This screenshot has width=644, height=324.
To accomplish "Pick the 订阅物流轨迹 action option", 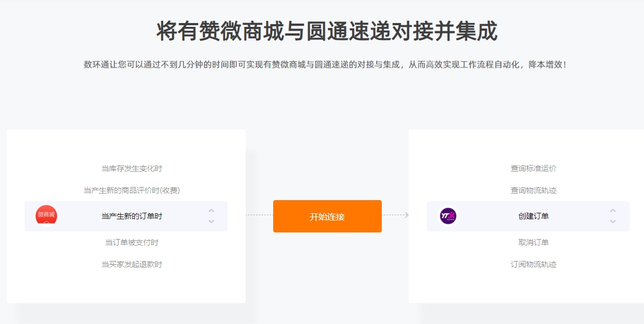I will pyautogui.click(x=534, y=264).
